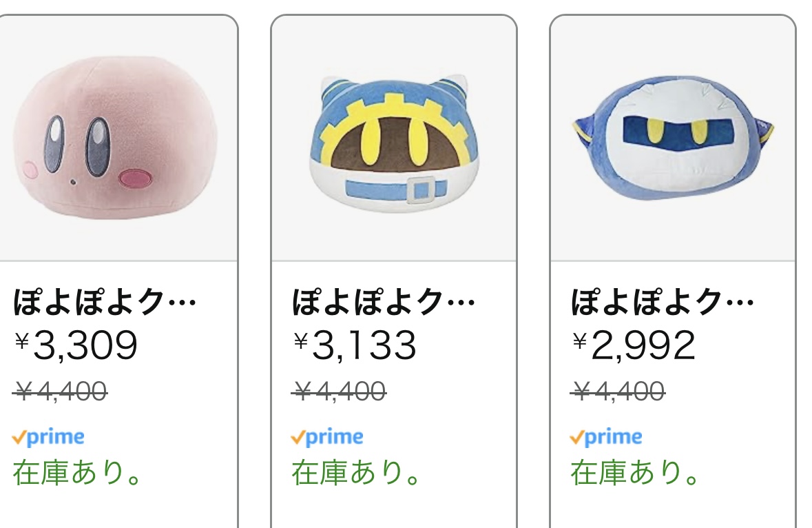Open the product title above ¥3,133
Image resolution: width=812 pixels, height=528 pixels.
[x=384, y=303]
